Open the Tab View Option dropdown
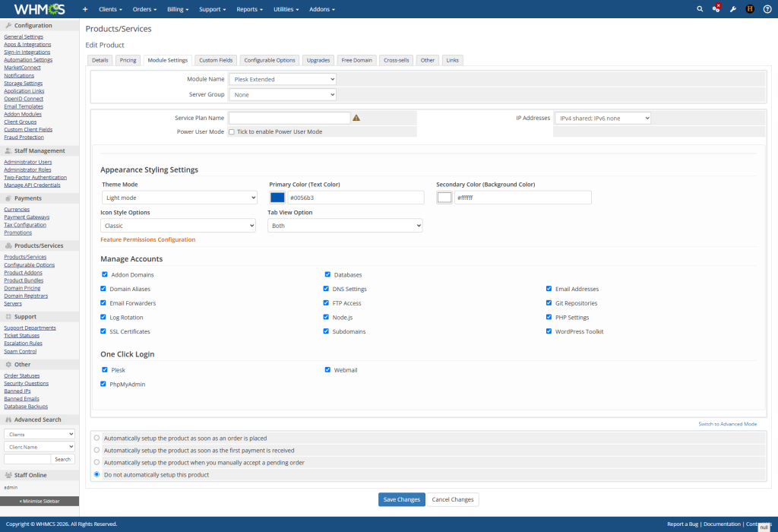Viewport: 778px width, 532px height. coord(345,225)
